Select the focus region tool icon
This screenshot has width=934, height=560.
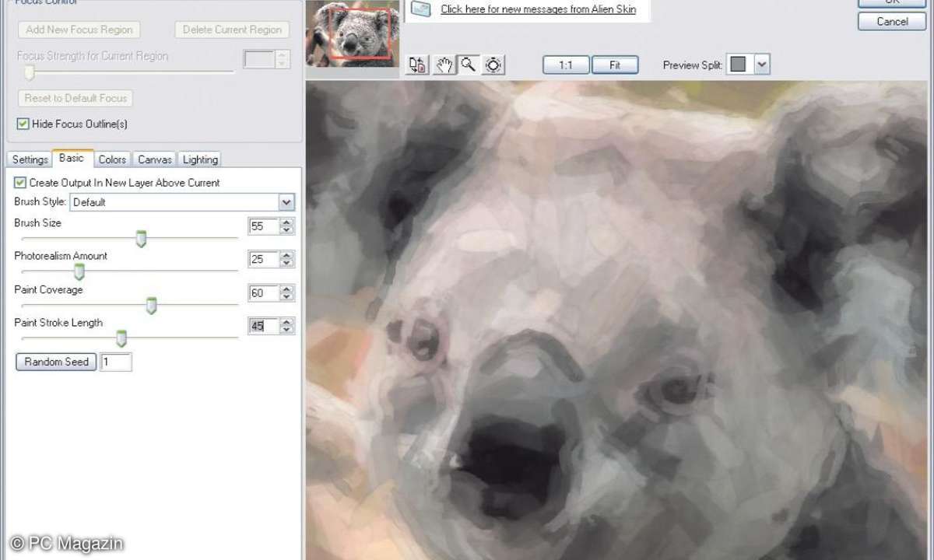(493, 65)
